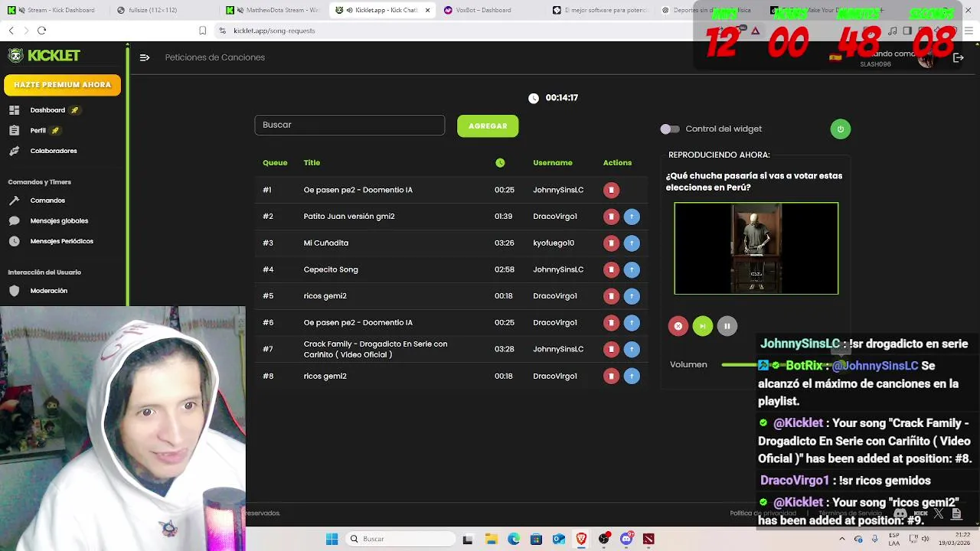Switch to VoxBot – Dashboard tab
980x551 pixels.
click(490, 10)
